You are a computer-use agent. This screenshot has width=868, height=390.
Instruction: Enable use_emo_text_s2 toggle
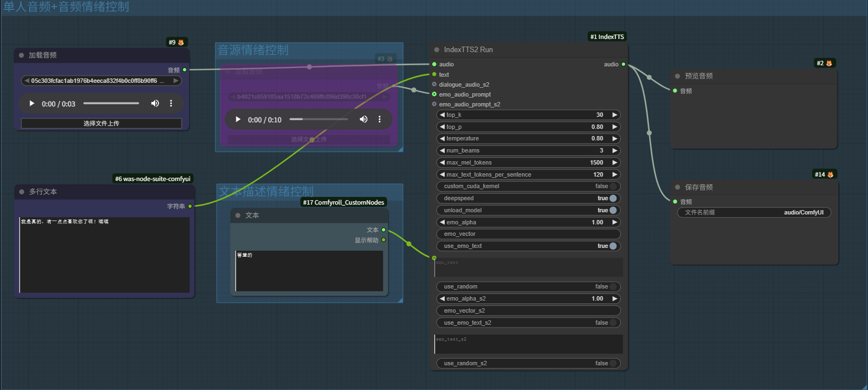tap(613, 323)
